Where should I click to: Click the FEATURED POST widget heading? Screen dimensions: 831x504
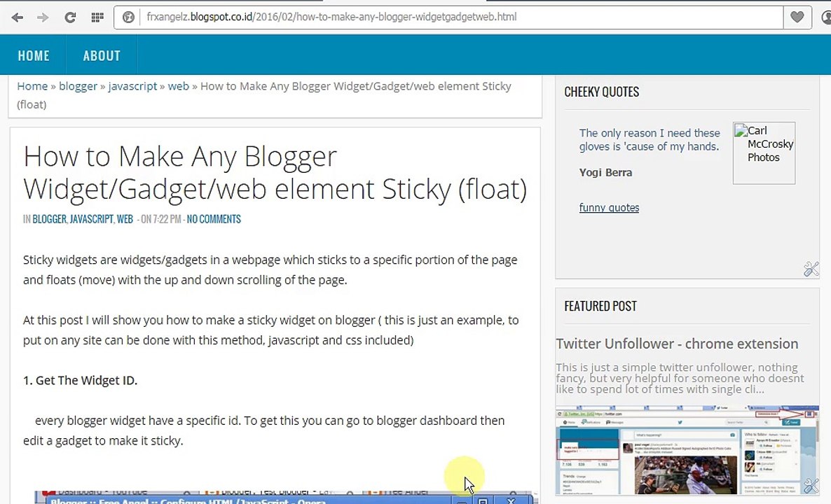coord(600,306)
